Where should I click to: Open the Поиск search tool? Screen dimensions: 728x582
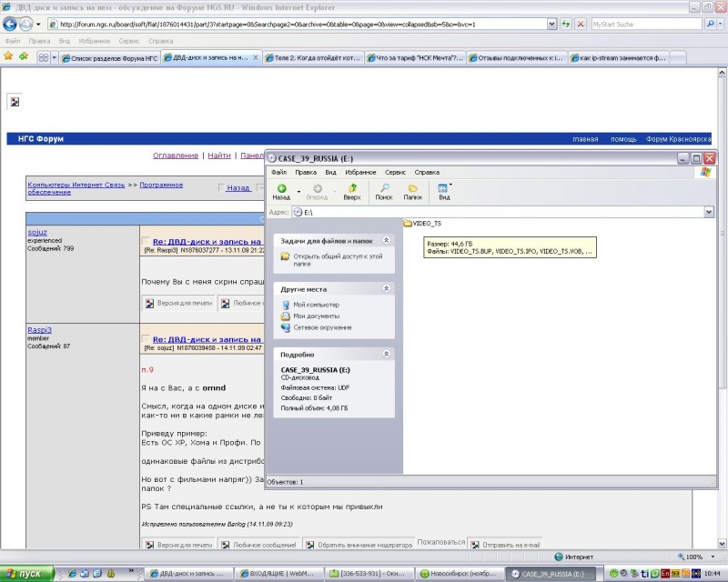coord(384,191)
